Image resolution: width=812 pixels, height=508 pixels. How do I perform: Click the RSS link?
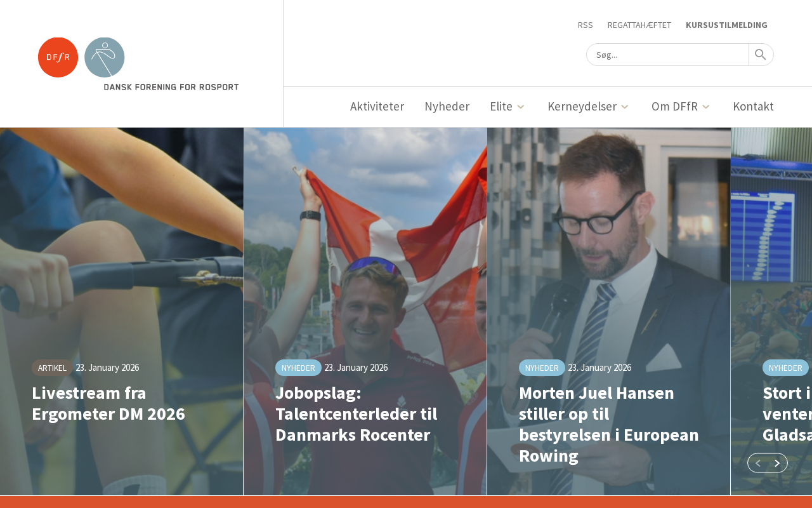585,25
